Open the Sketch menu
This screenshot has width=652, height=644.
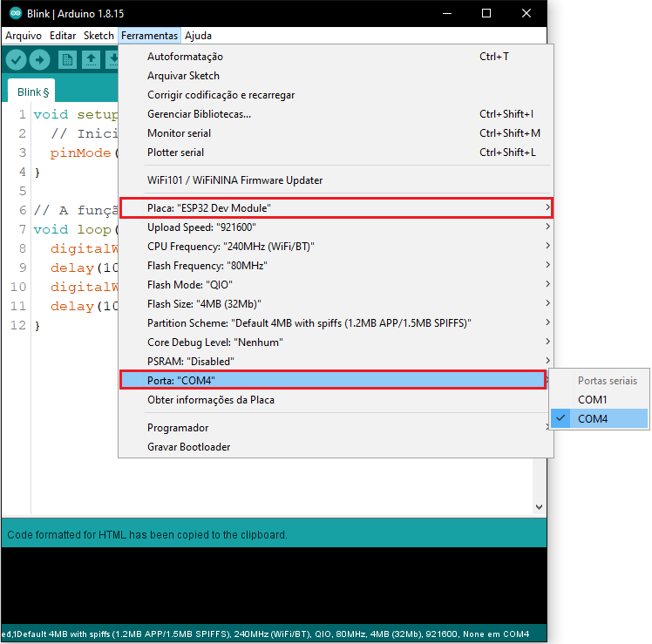(98, 36)
